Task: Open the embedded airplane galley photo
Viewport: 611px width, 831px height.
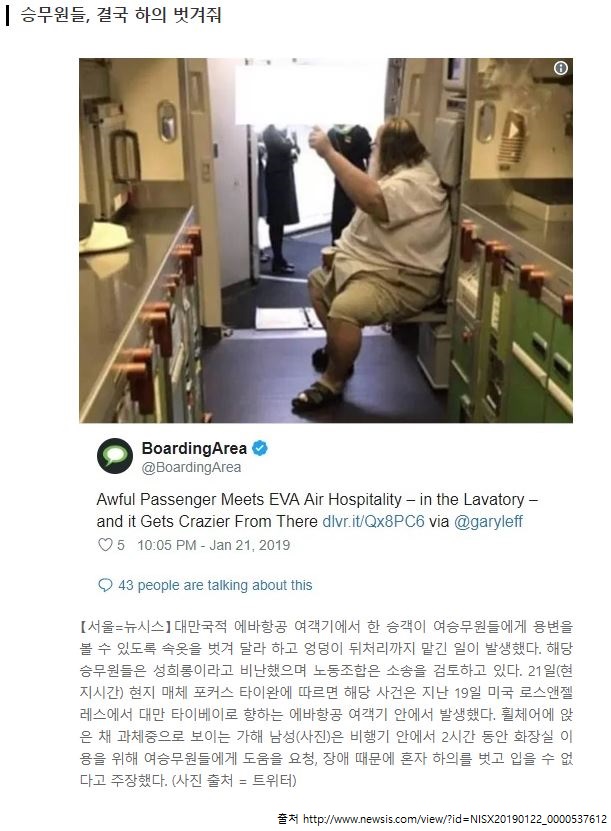Action: pos(326,240)
